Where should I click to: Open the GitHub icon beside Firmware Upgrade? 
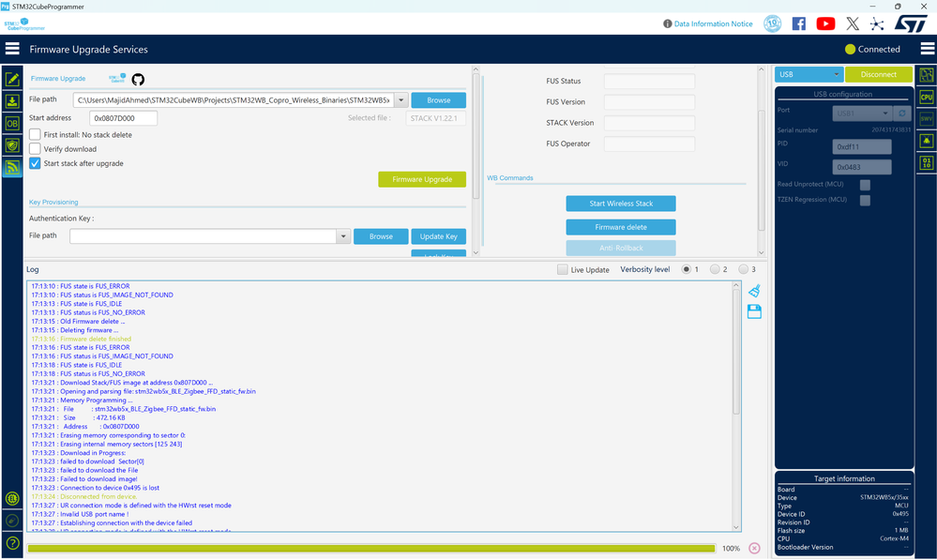pos(138,80)
